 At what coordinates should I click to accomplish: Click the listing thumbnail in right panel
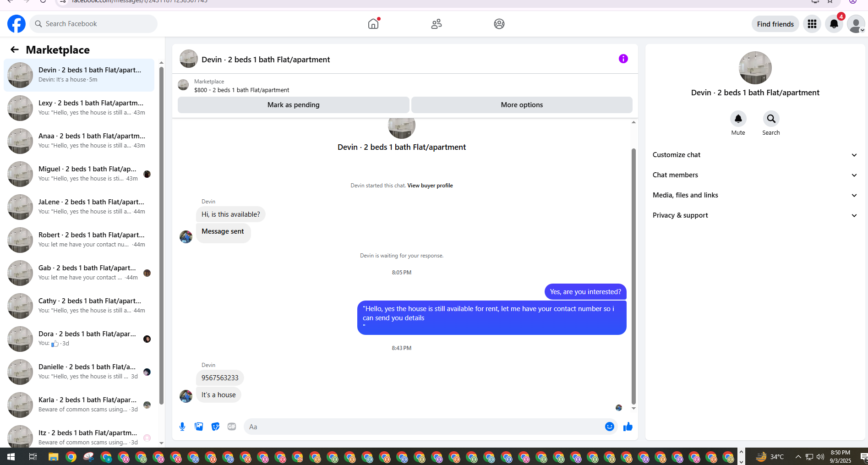point(755,68)
